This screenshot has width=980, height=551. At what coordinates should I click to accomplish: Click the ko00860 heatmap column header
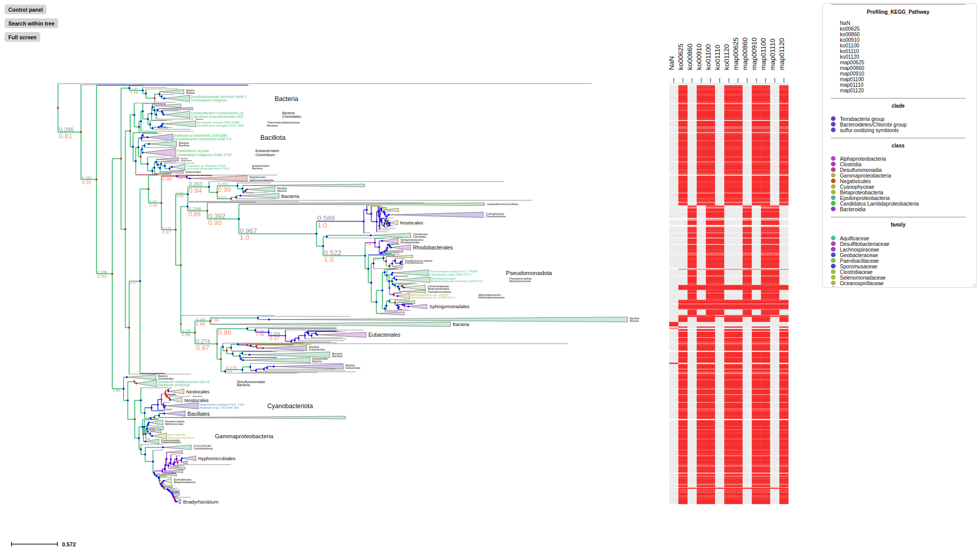tap(690, 57)
